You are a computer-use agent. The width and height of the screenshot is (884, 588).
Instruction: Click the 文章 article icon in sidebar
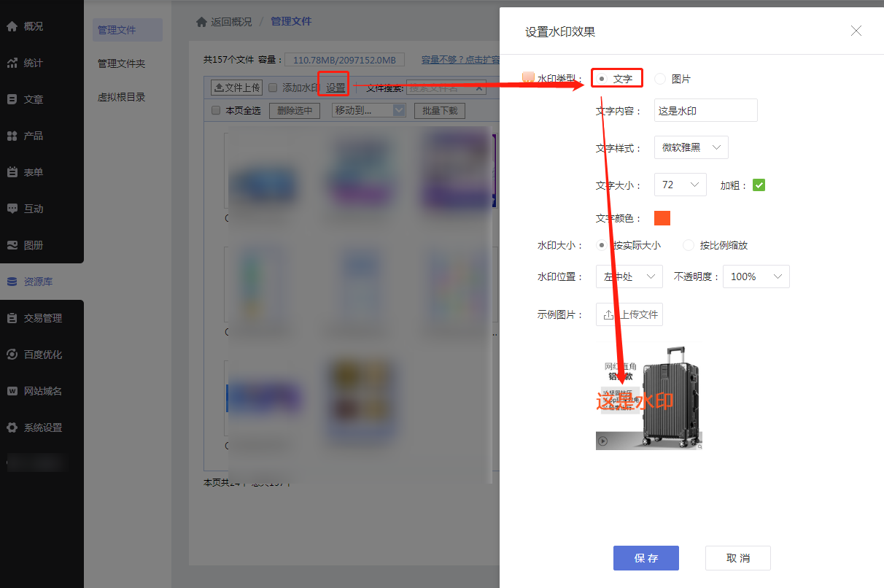click(x=12, y=99)
